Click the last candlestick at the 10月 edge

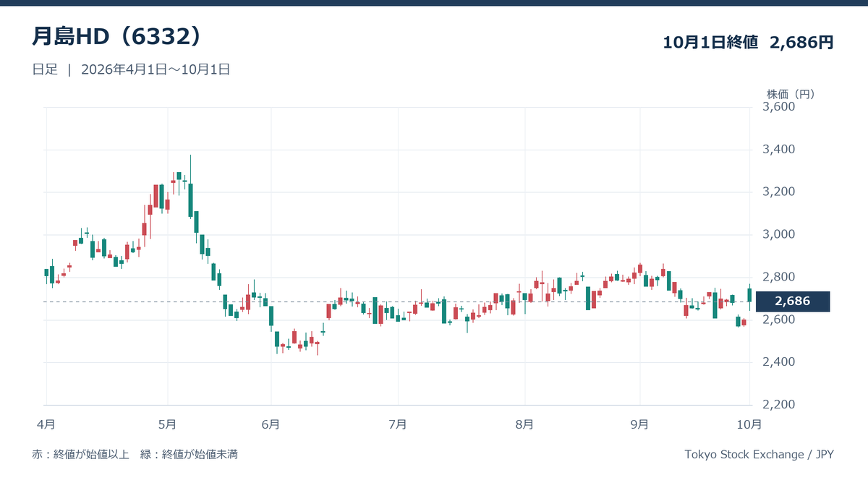click(749, 298)
